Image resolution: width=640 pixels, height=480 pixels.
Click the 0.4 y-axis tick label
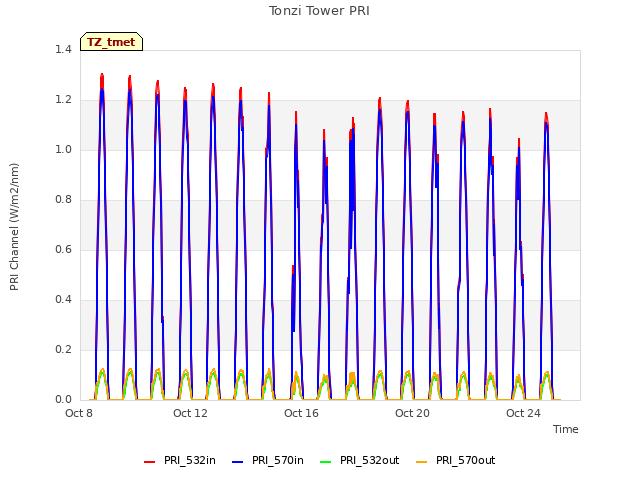(x=63, y=299)
